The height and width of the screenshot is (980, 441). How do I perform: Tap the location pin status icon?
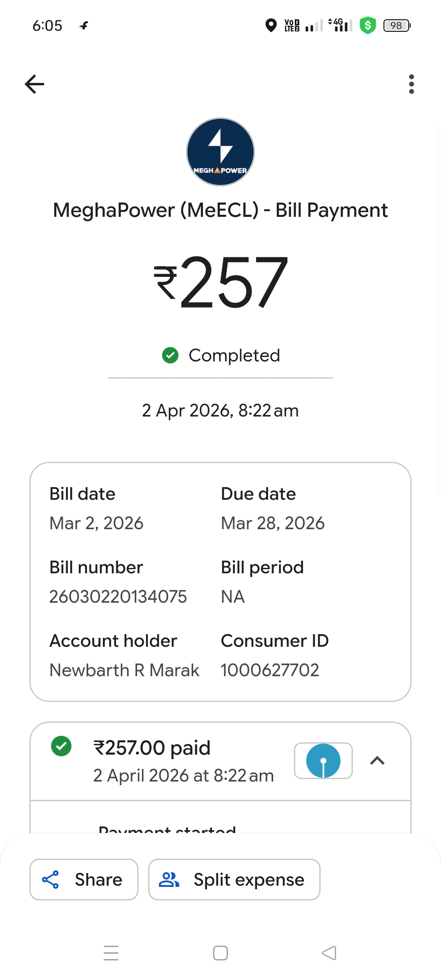coord(271,25)
